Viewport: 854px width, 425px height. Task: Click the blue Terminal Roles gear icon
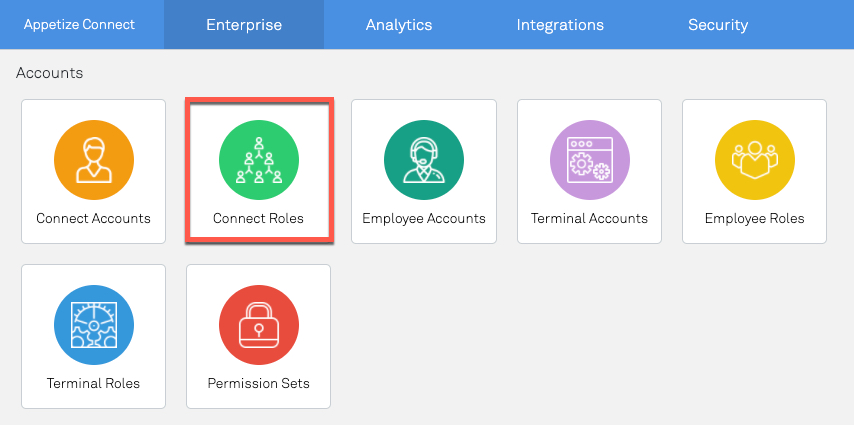pyautogui.click(x=94, y=325)
